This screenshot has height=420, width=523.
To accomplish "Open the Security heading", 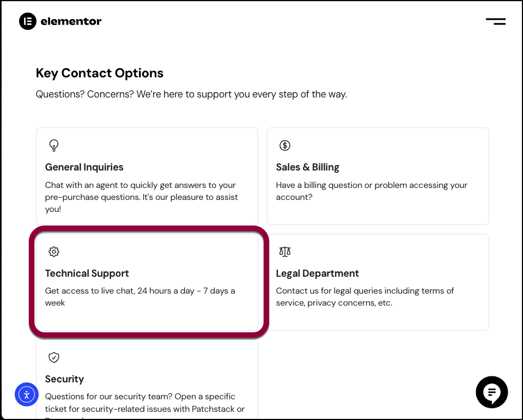I will coord(64,379).
